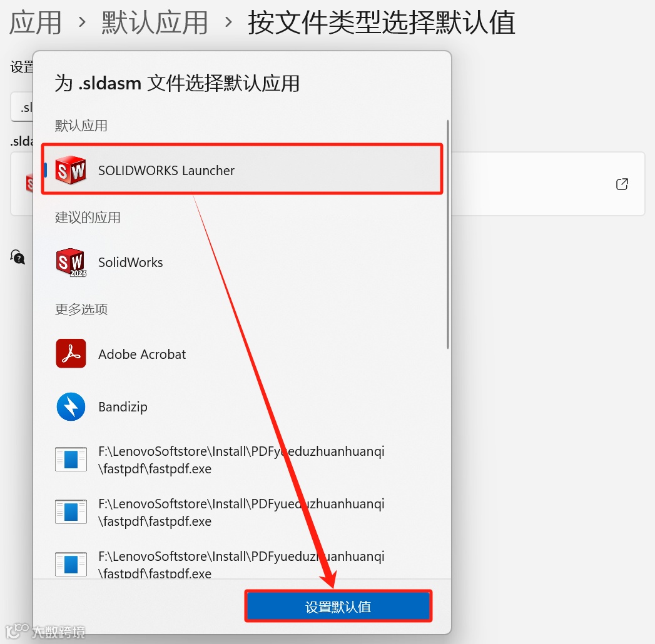Confirm with the 设置默认值 button

[x=338, y=606]
